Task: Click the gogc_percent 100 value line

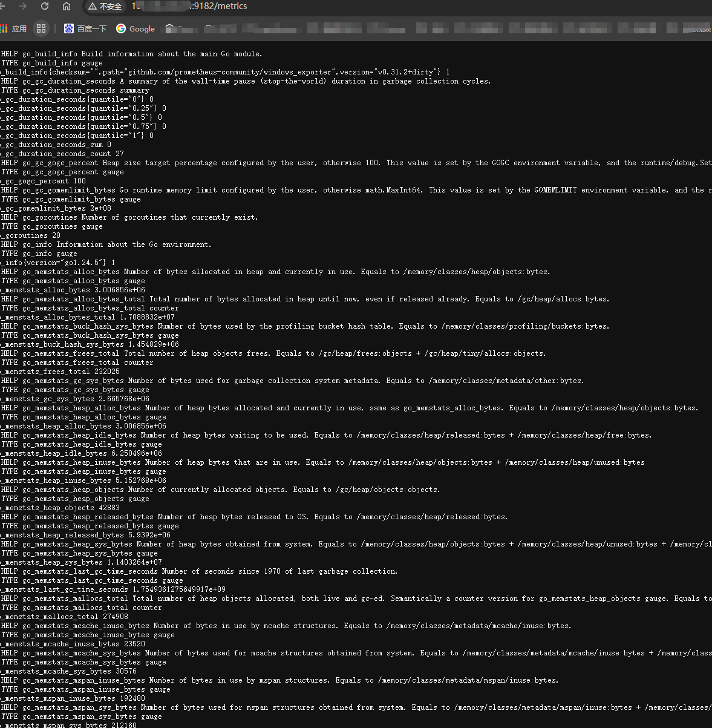Action: (44, 181)
